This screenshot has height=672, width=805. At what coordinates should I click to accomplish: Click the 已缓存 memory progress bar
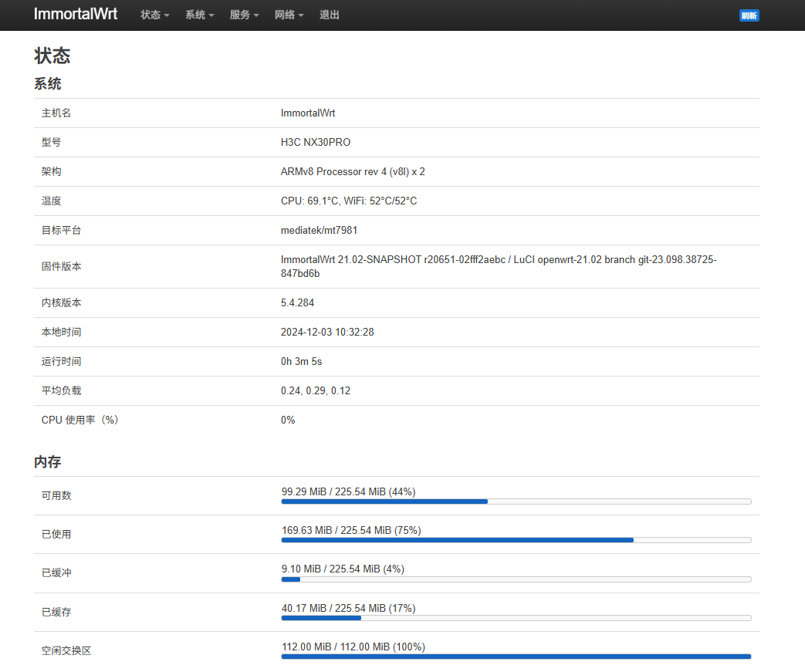point(516,618)
